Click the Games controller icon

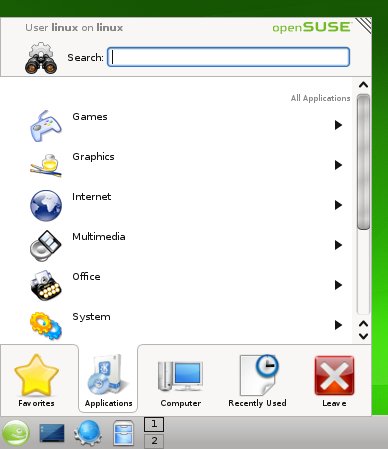click(x=46, y=126)
